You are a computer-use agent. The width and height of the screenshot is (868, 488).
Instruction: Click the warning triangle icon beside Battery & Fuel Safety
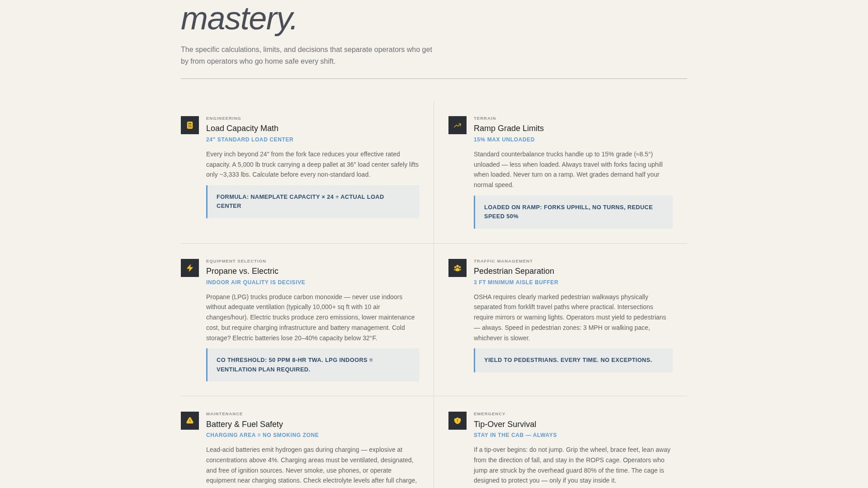point(190,421)
